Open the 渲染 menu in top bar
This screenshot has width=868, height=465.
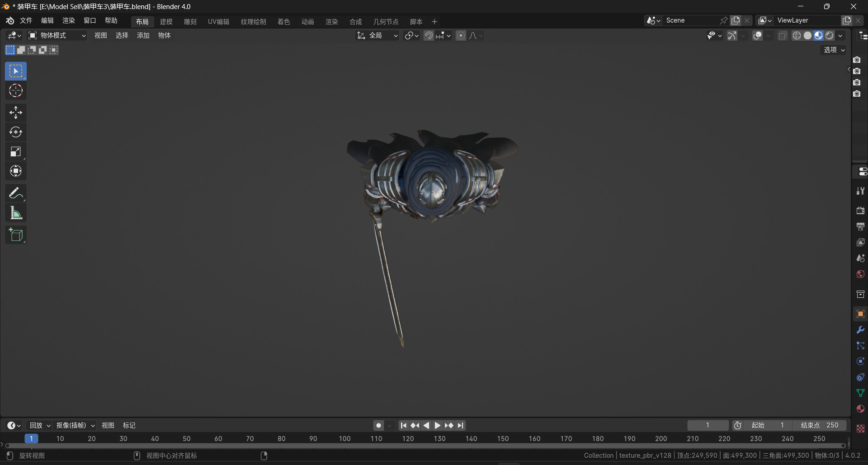pyautogui.click(x=69, y=21)
